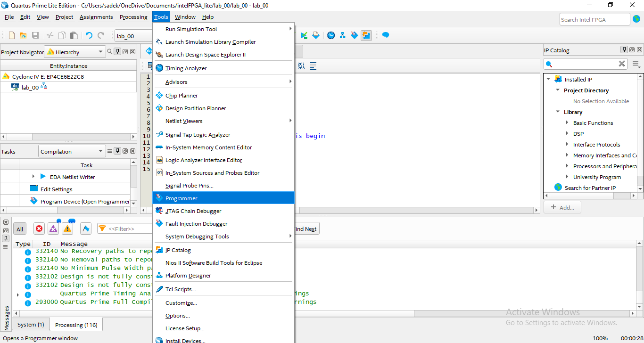Click the speech bubble feedback toolbar icon

(386, 35)
